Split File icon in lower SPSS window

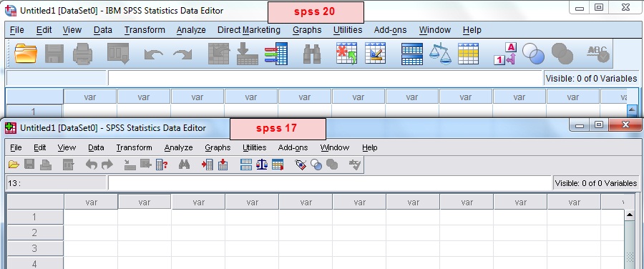click(246, 165)
